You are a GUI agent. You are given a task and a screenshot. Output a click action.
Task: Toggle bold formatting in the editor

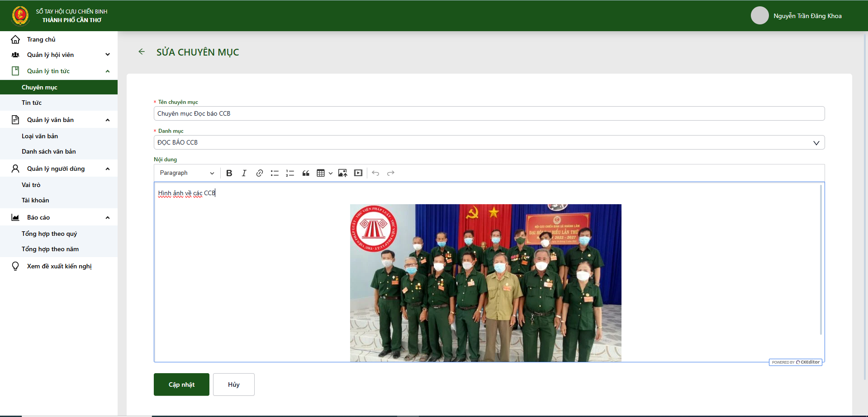(229, 173)
